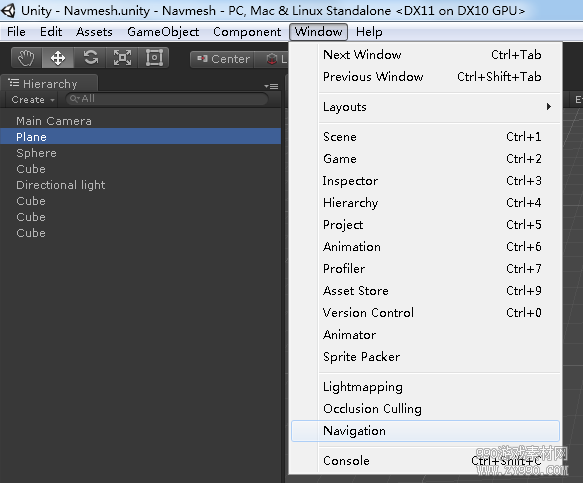Open the Lightmapping window entry
This screenshot has width=583, height=483.
(425, 387)
